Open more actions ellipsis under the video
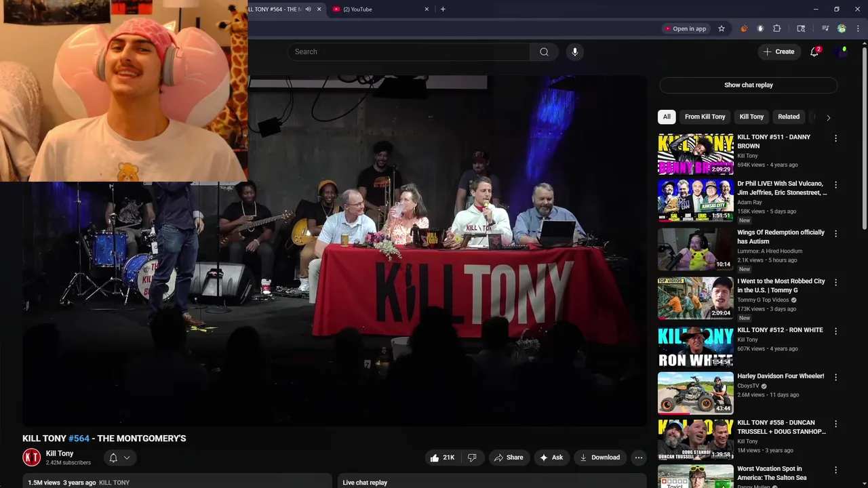This screenshot has width=868, height=488. [638, 457]
